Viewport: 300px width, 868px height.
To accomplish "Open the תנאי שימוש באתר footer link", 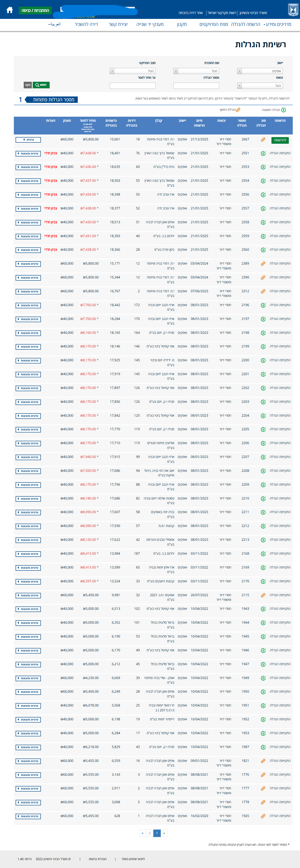I will click(133, 859).
